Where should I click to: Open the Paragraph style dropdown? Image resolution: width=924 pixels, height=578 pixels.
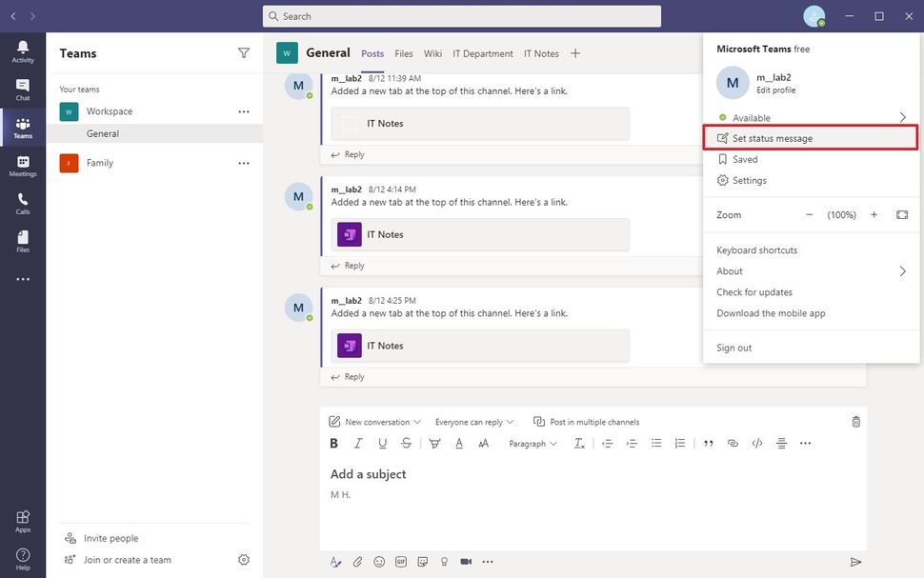coord(532,443)
